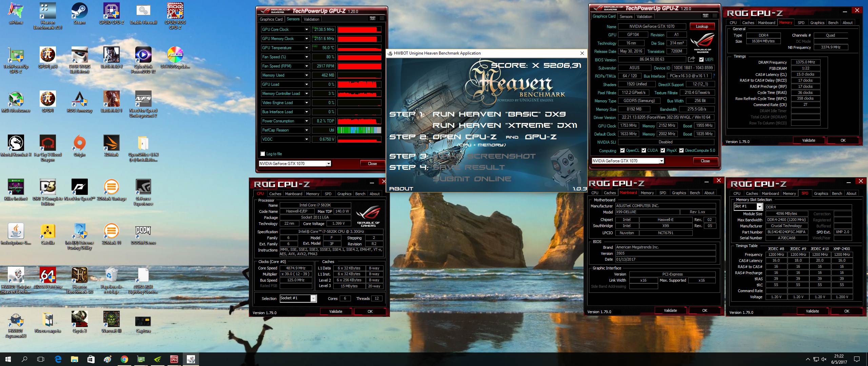The image size is (868, 366).
Task: Click the GPU Load sensor graph
Action: pyautogui.click(x=359, y=84)
